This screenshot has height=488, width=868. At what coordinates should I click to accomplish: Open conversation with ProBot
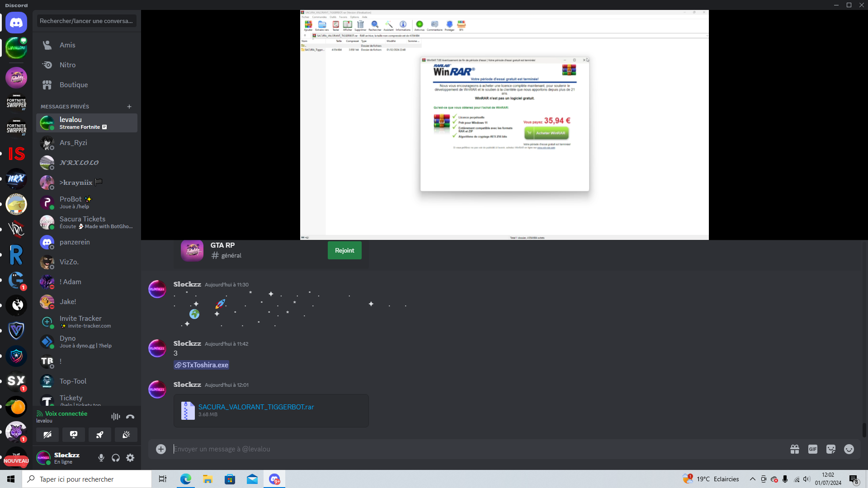87,202
